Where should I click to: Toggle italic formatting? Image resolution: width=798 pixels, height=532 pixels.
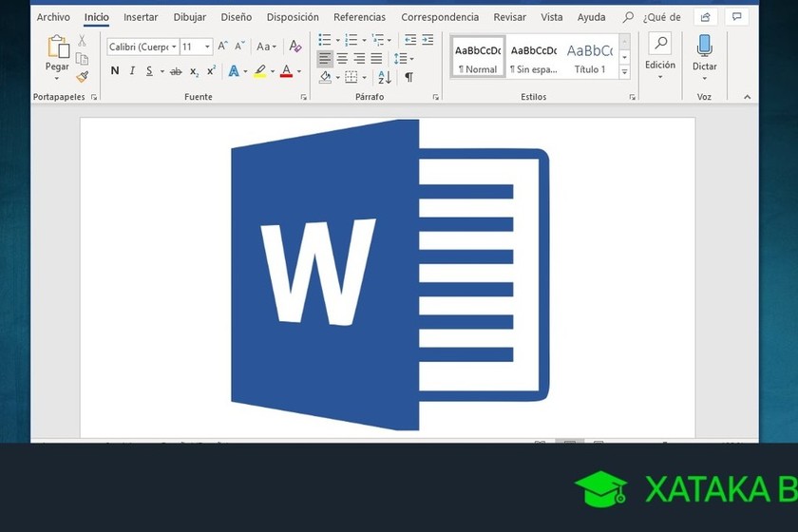(132, 70)
